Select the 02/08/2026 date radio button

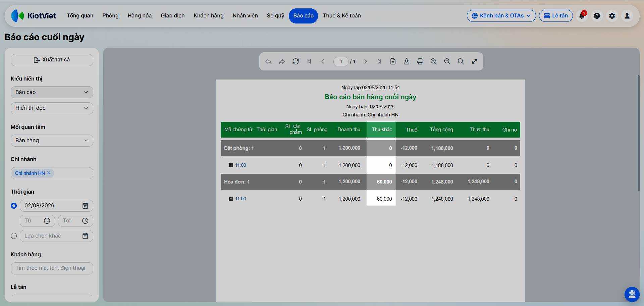(x=14, y=206)
